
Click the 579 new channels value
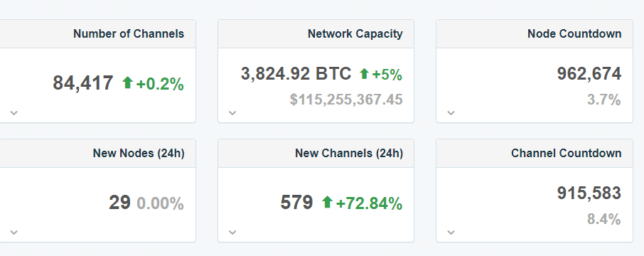coord(296,203)
